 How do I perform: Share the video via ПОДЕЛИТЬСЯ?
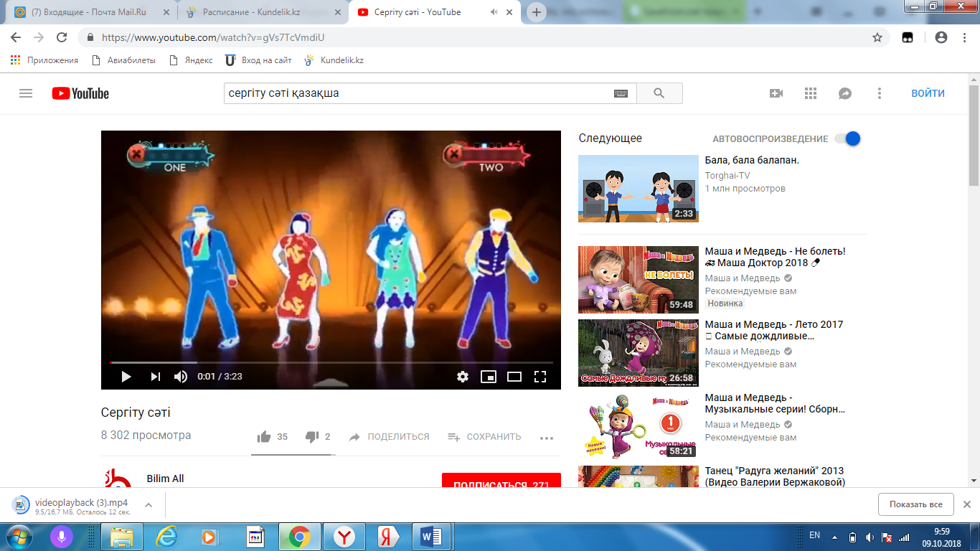(389, 437)
